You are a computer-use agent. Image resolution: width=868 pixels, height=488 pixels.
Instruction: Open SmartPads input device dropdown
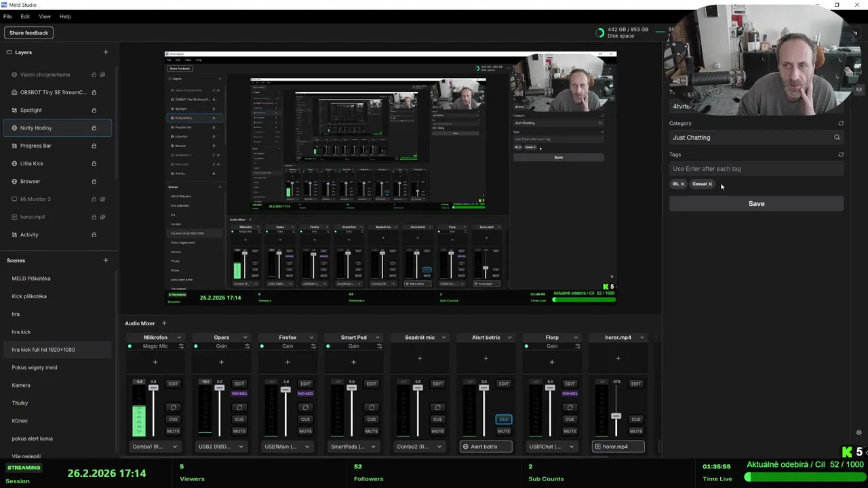pyautogui.click(x=353, y=447)
